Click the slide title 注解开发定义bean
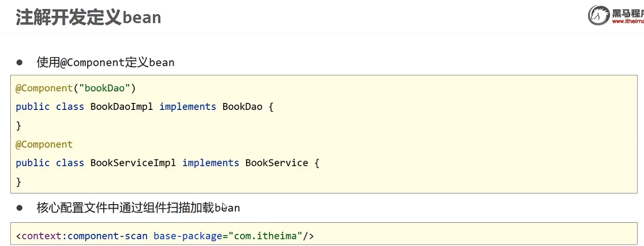Image resolution: width=644 pixels, height=246 pixels. click(89, 18)
